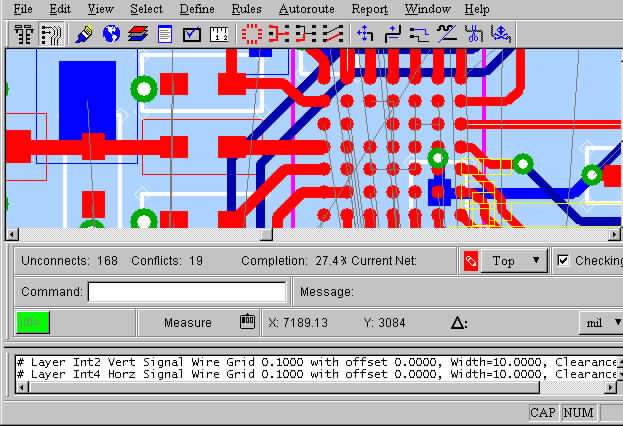Open the Autoroute menu
623x426 pixels.
[x=307, y=9]
